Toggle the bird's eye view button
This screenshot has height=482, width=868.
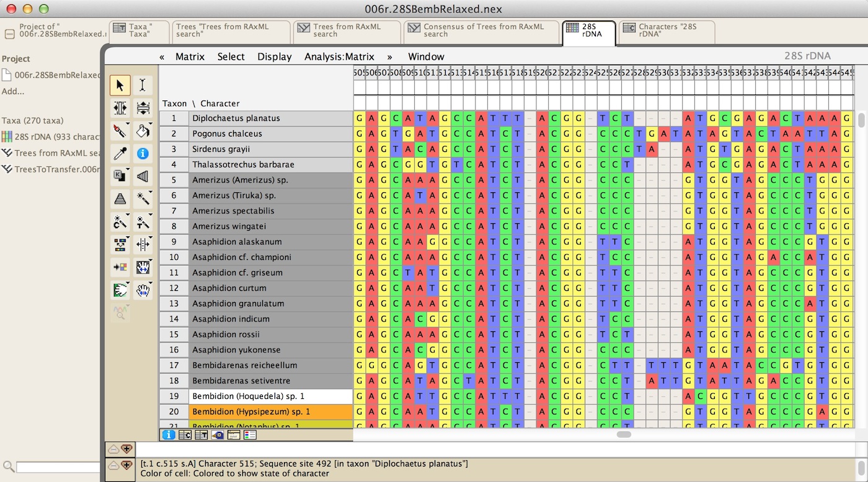[218, 435]
